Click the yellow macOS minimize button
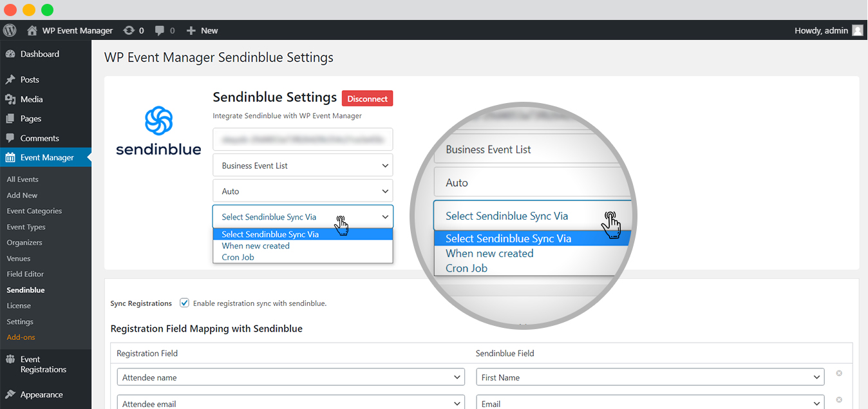Viewport: 868px width, 409px height. click(29, 10)
